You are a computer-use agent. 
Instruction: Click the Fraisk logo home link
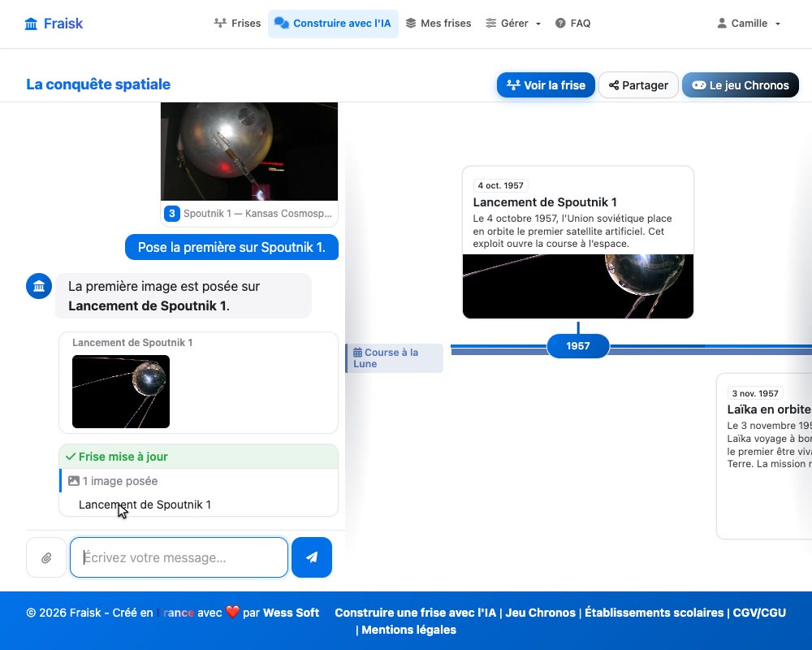click(x=54, y=24)
